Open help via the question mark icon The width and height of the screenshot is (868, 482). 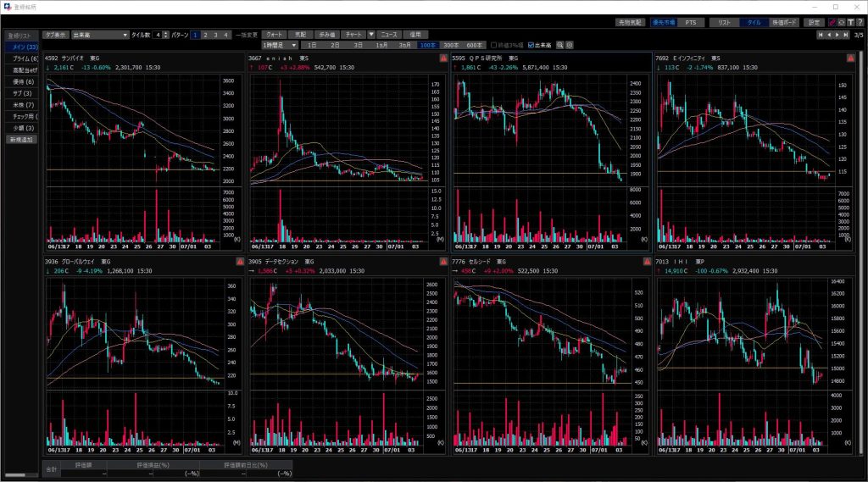(x=860, y=22)
